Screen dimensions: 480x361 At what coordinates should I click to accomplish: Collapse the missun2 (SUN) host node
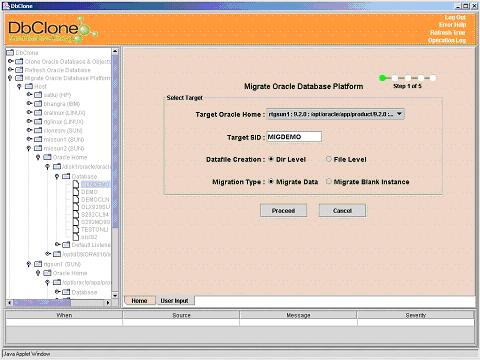point(29,148)
